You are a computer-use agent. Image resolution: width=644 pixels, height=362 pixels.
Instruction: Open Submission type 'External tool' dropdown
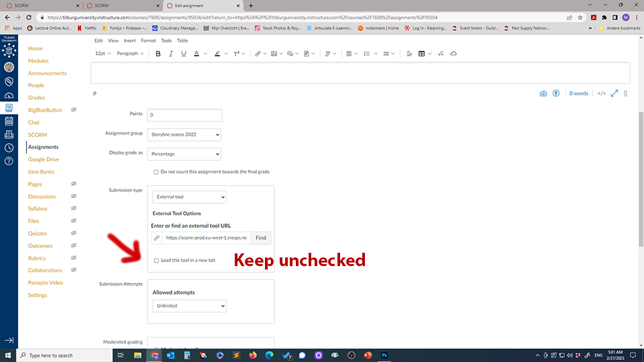(x=189, y=197)
